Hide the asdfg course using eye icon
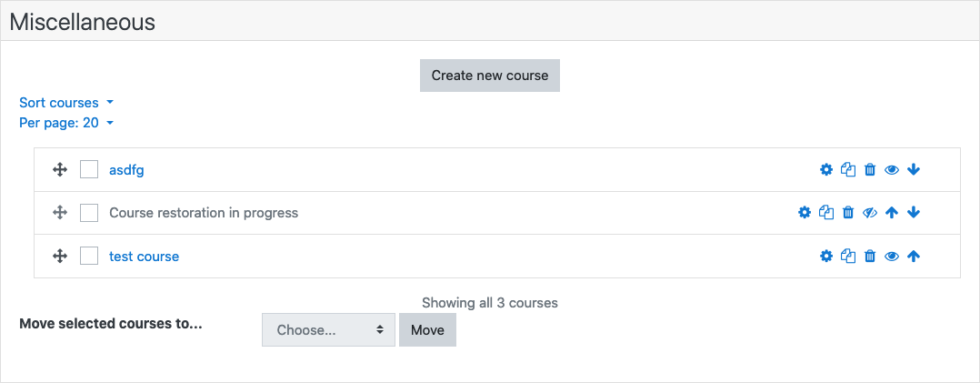The image size is (980, 383). (892, 169)
